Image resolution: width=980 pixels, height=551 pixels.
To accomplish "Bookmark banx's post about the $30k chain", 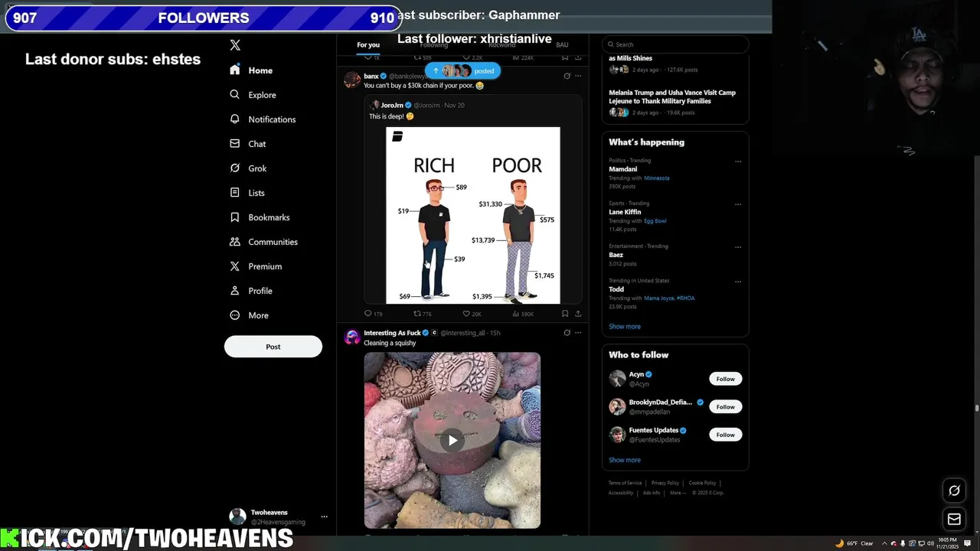I will 565,314.
